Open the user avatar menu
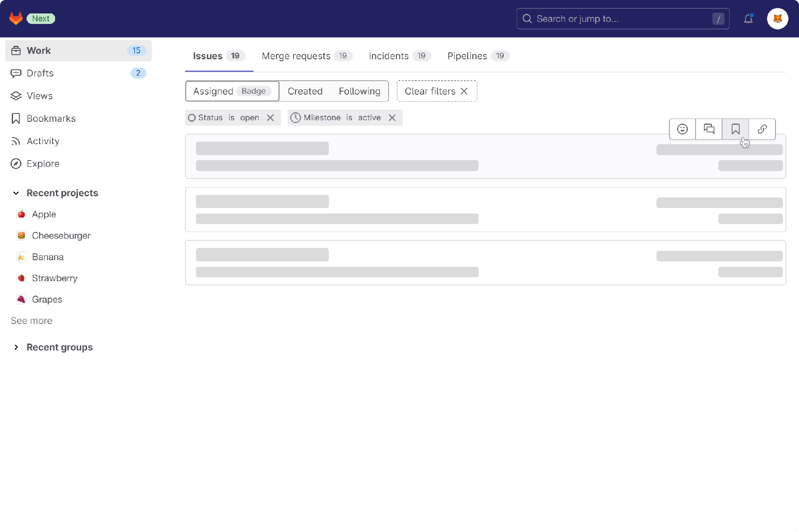799x532 pixels. (777, 18)
